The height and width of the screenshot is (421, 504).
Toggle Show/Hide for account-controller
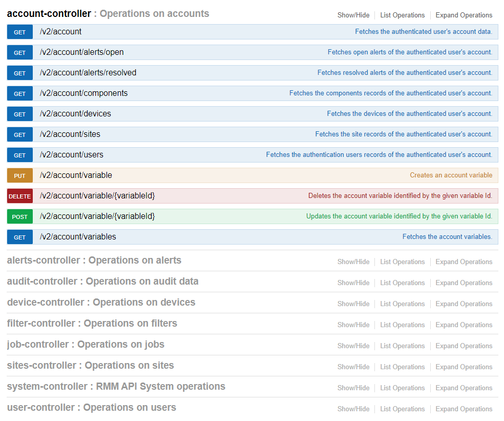coord(353,15)
